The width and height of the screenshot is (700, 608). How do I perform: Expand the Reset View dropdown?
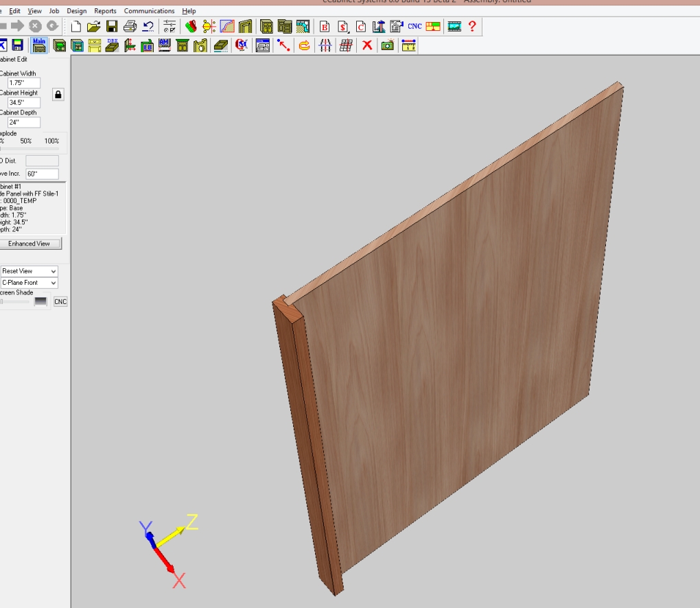tap(29, 271)
